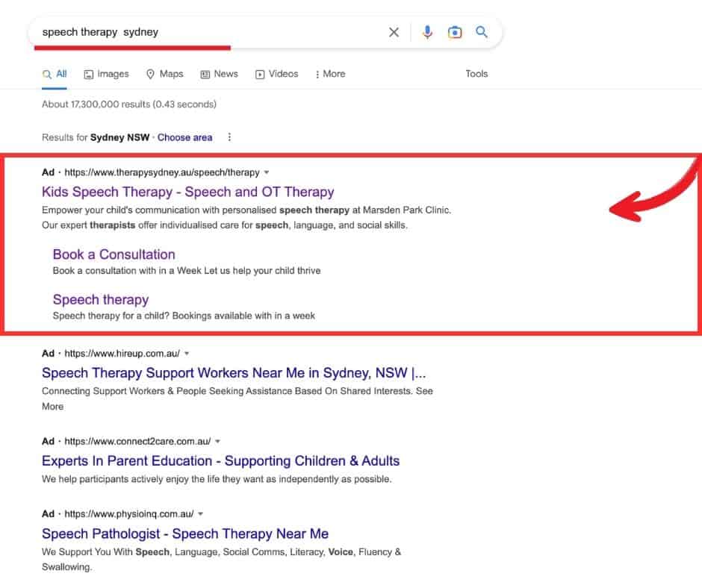The image size is (702, 588).
Task: Click the Choose area link
Action: tap(184, 137)
